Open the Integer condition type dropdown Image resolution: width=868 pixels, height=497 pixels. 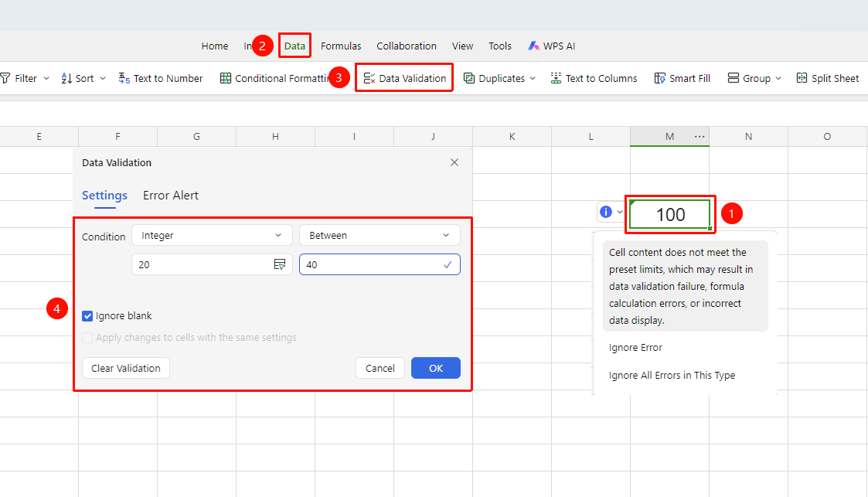coord(212,235)
